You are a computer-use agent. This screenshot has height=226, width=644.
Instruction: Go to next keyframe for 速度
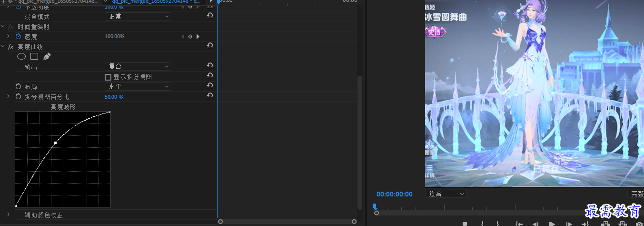pos(198,36)
